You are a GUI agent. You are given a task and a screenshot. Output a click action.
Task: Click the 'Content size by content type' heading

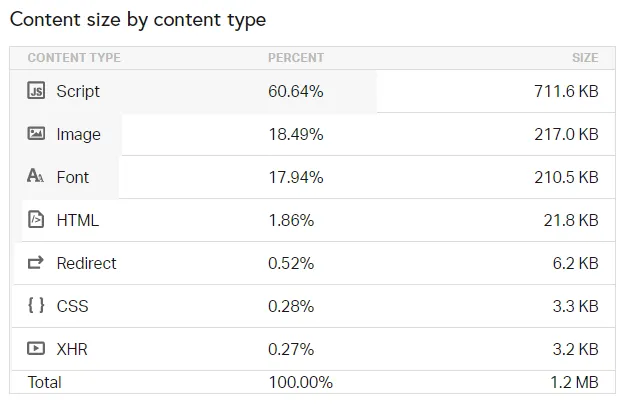tap(138, 20)
